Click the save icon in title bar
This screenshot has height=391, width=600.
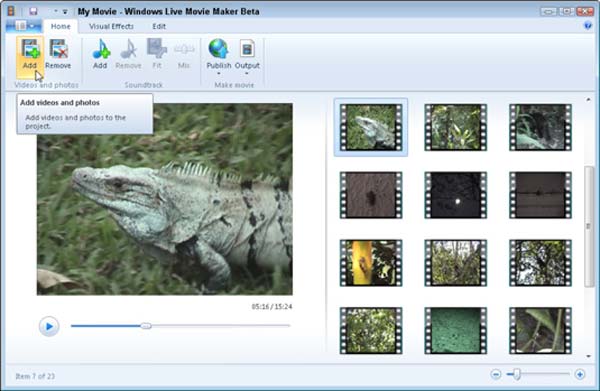pyautogui.click(x=33, y=11)
